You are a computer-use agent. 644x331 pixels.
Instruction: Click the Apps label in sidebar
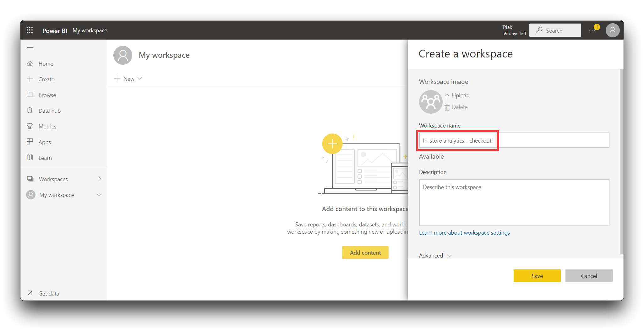coord(45,142)
